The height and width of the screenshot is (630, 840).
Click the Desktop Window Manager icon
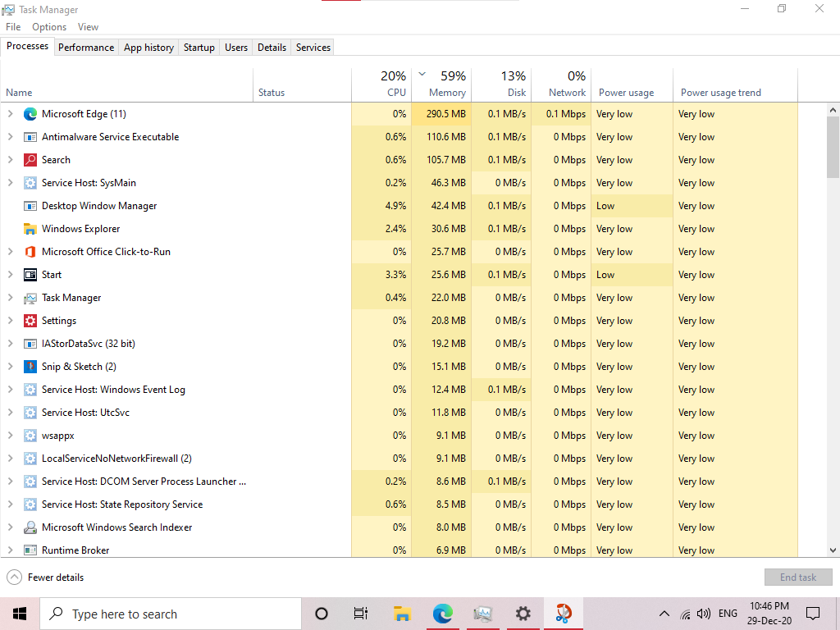[x=30, y=206]
